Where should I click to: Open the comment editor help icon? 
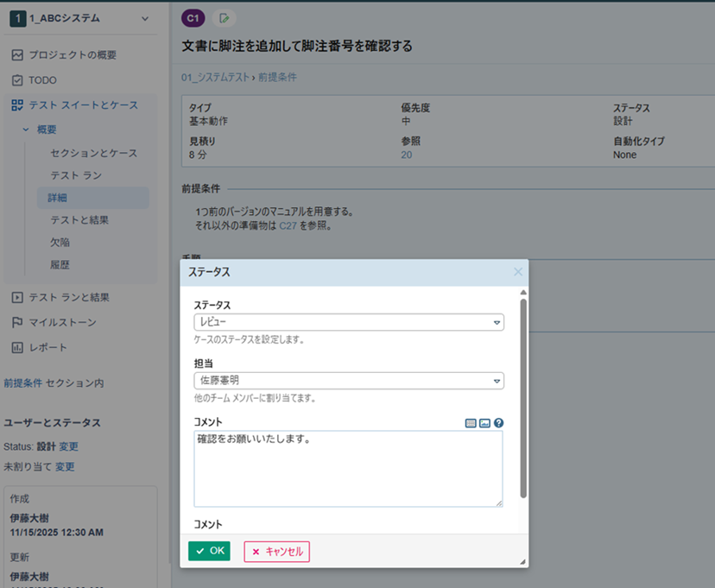(498, 423)
